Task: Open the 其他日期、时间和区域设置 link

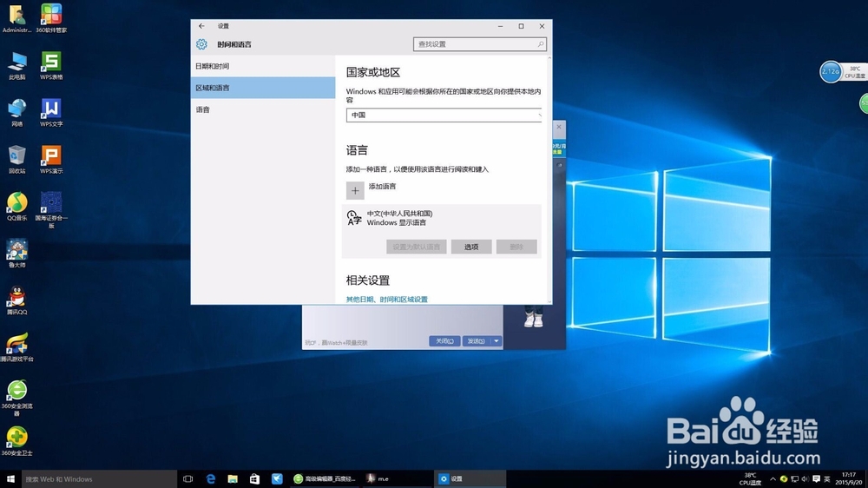Action: (387, 299)
